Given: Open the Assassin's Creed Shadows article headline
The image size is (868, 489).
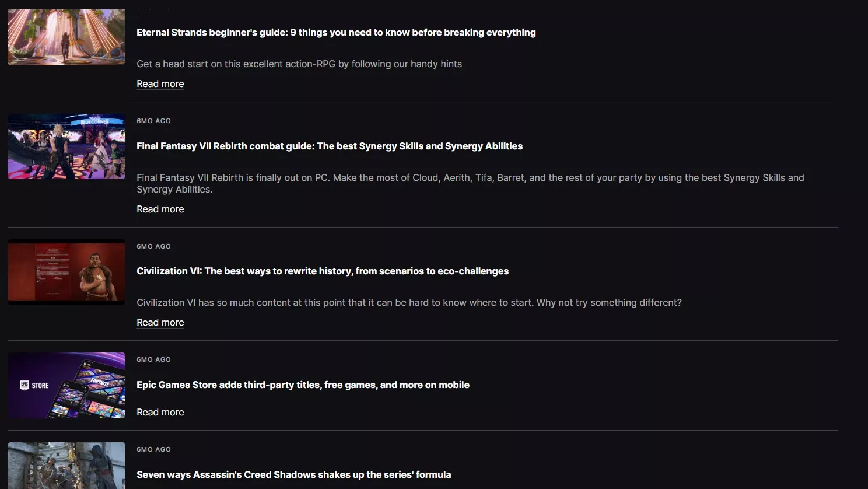Looking at the screenshot, I should (294, 474).
